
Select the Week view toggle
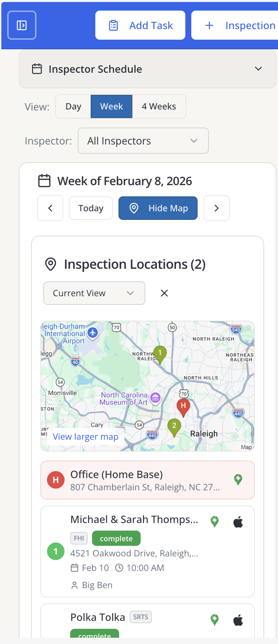(x=111, y=106)
